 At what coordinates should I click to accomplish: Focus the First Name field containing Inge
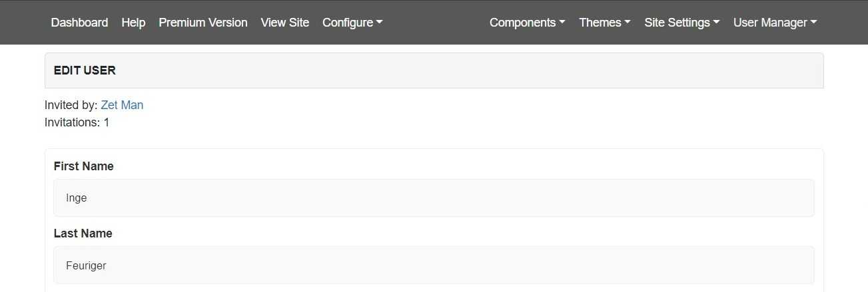(434, 198)
